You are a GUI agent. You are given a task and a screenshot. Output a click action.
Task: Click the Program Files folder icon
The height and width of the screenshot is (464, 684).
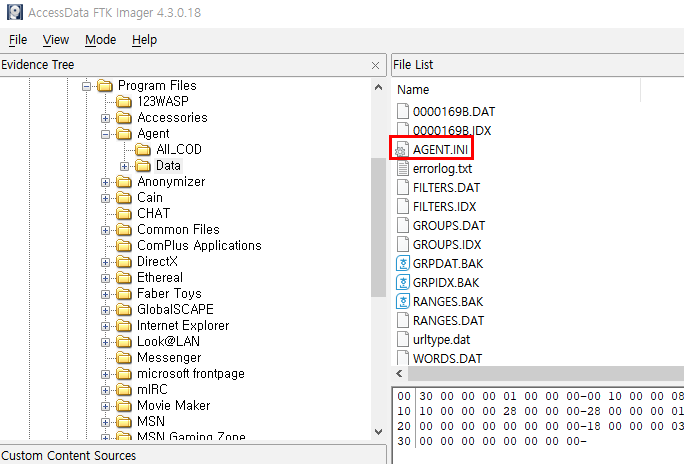click(x=105, y=85)
